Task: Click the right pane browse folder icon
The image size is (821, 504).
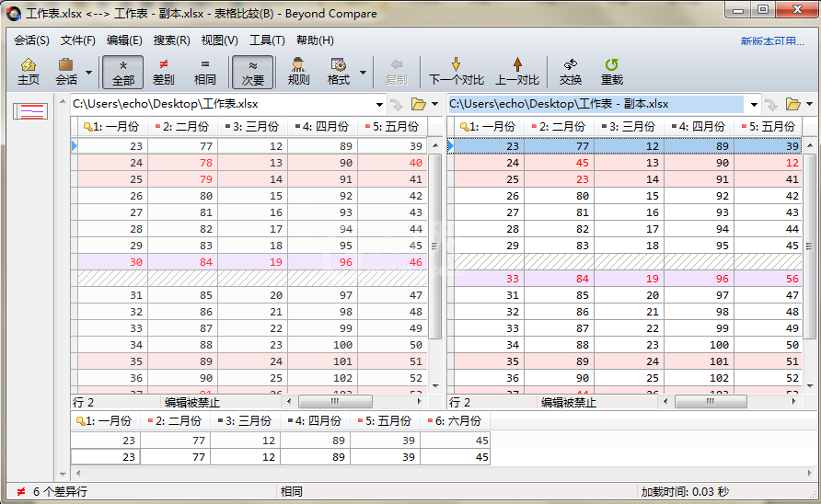Action: (792, 104)
